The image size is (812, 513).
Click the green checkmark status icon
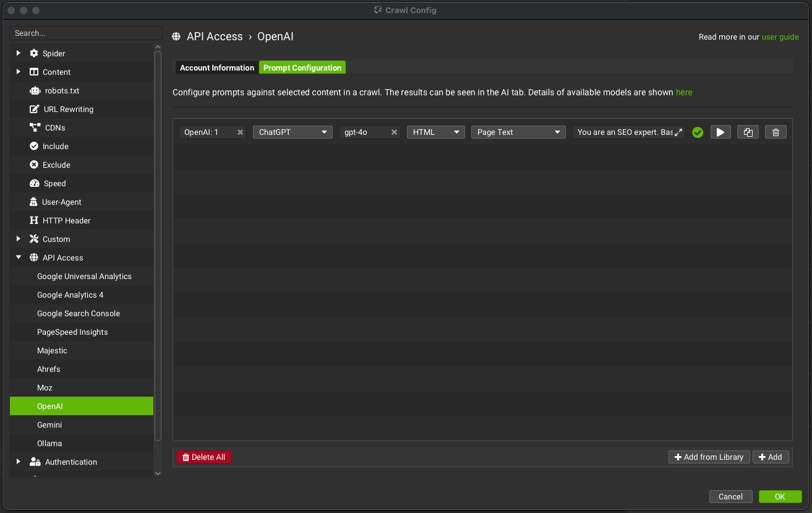tap(698, 132)
